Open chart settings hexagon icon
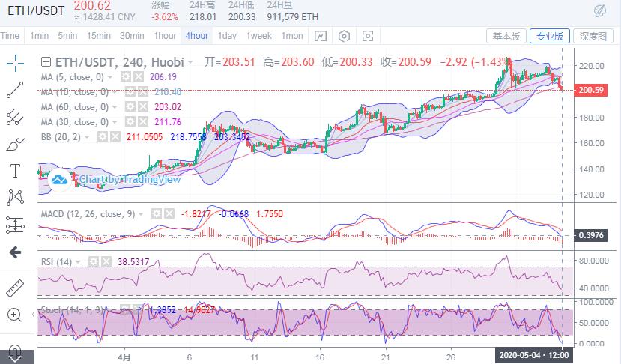The width and height of the screenshot is (621, 364). tap(344, 36)
